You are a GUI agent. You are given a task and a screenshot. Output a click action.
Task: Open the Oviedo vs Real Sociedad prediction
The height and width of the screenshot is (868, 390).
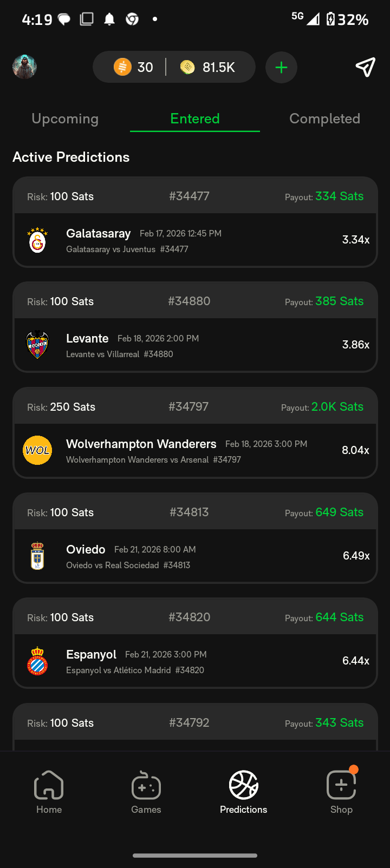(x=195, y=556)
